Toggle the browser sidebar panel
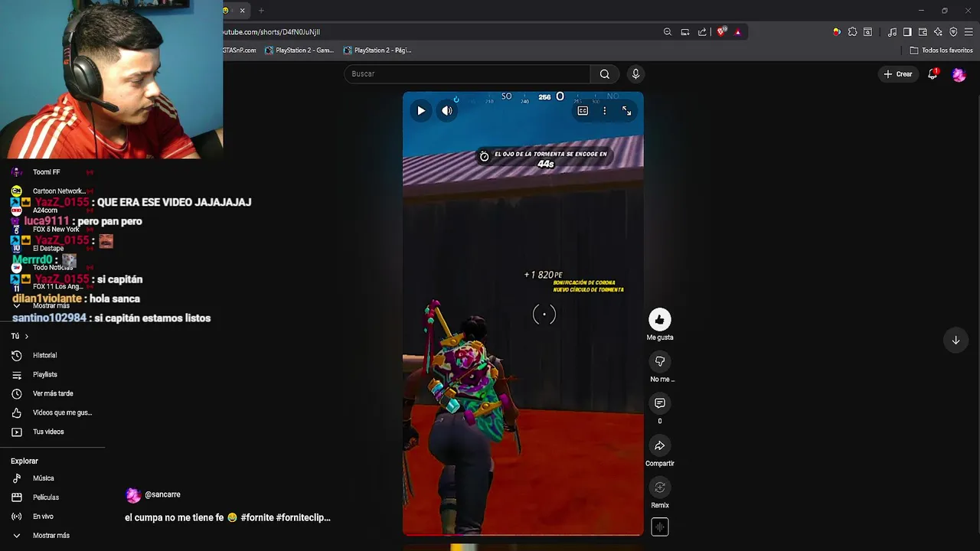This screenshot has height=551, width=980. pos(907,32)
